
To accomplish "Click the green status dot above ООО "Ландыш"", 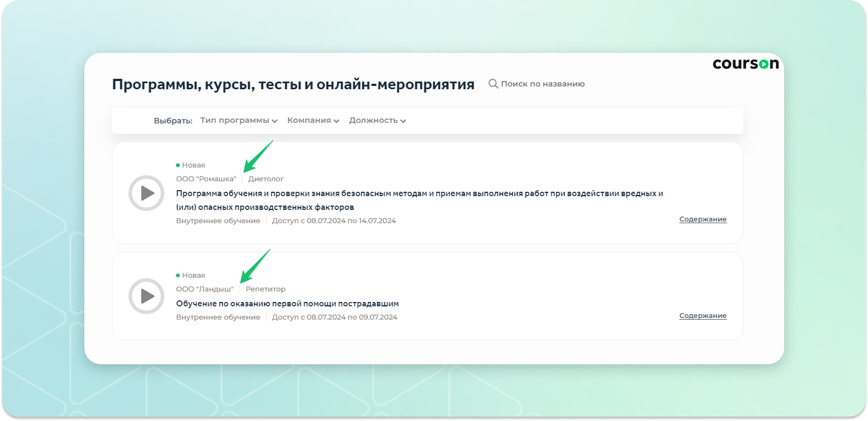I will point(178,276).
